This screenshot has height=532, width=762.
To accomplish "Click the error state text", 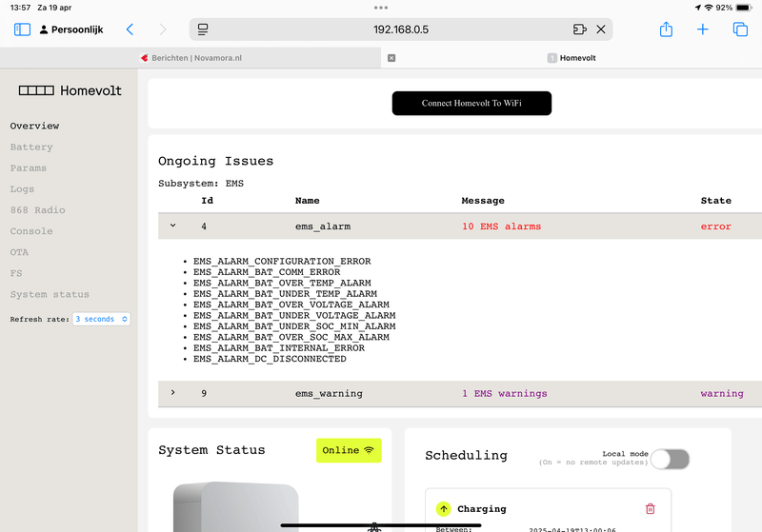I will (716, 227).
